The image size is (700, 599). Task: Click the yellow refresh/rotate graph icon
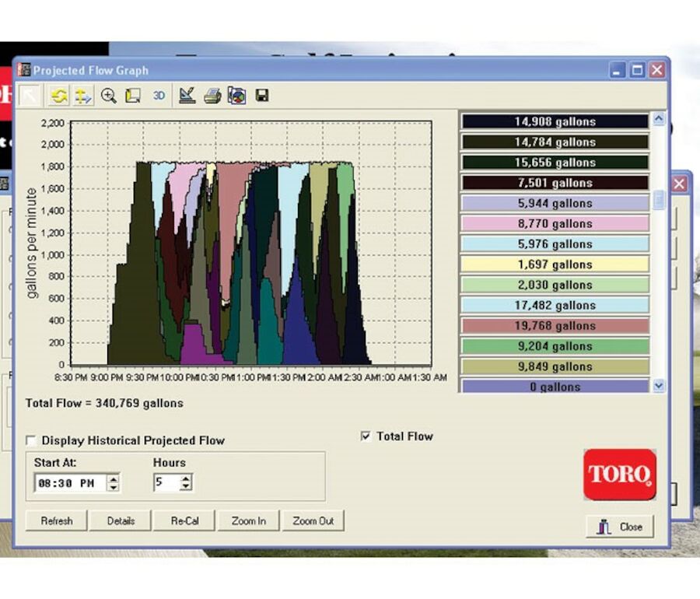point(60,95)
